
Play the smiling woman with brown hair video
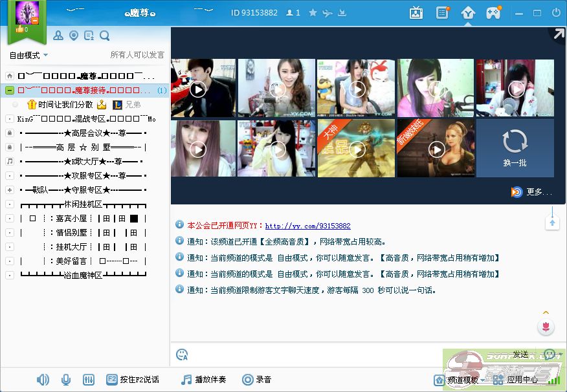(276, 88)
